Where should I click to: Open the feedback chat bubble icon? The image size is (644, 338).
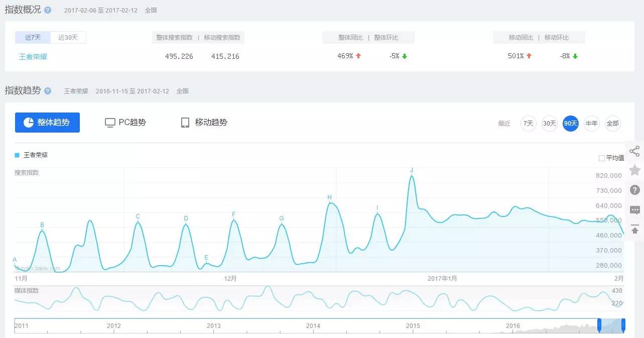pyautogui.click(x=634, y=210)
